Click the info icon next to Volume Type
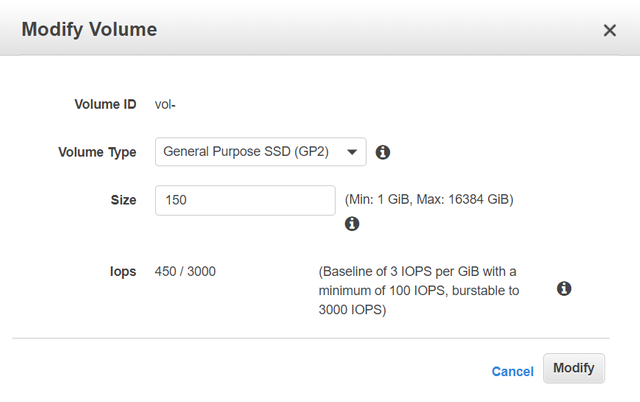 [382, 153]
